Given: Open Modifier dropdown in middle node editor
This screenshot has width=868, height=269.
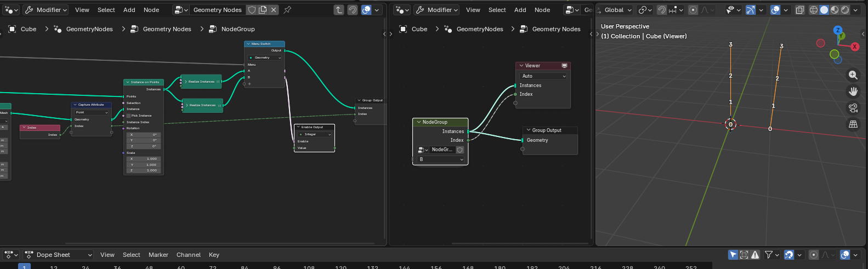Looking at the screenshot, I should 436,10.
